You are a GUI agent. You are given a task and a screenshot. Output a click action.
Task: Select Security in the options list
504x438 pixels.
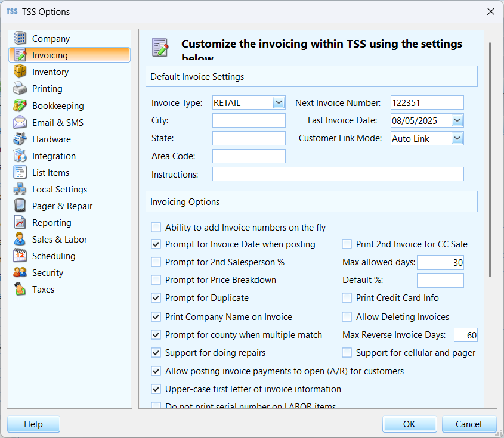(x=69, y=272)
